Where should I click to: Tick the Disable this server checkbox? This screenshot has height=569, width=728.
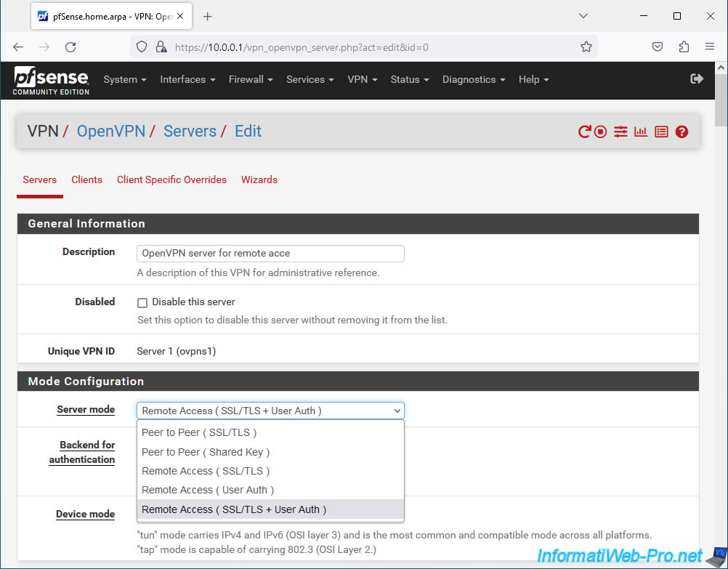[142, 303]
